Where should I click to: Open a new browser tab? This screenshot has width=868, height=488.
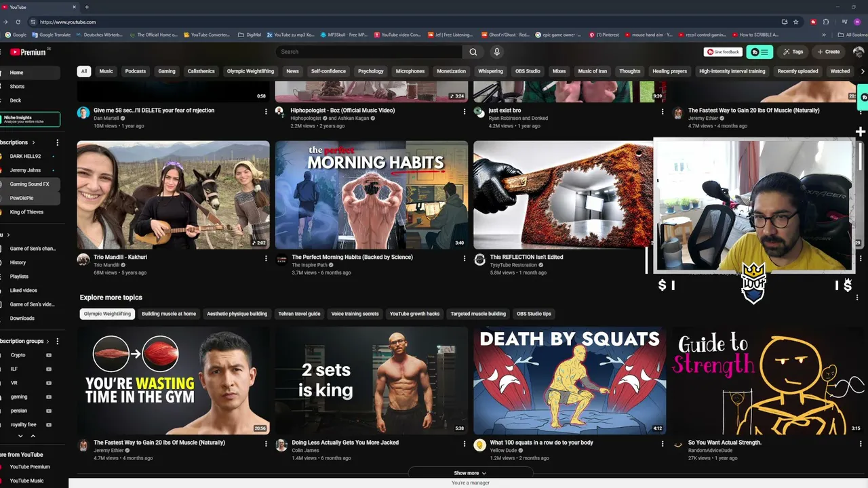(x=86, y=7)
